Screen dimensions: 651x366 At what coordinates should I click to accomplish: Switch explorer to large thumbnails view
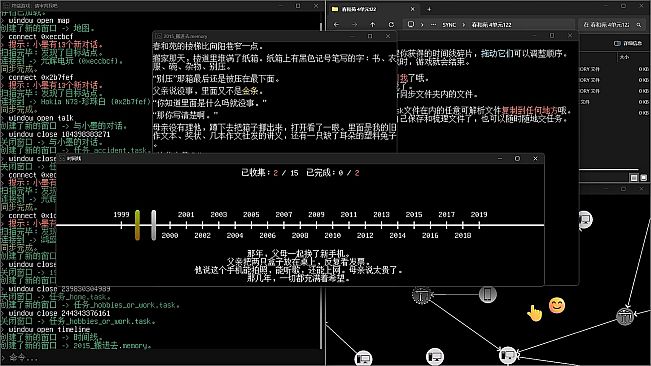tap(644, 178)
